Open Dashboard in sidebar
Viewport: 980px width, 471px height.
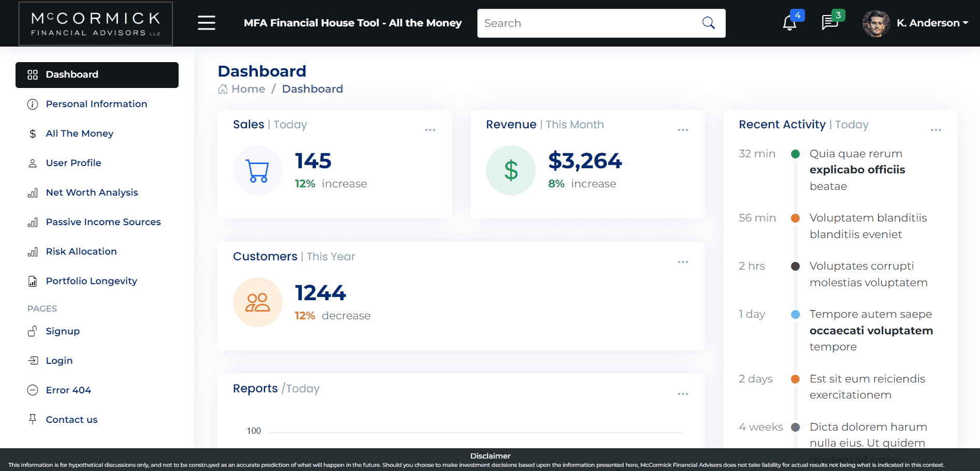[97, 75]
